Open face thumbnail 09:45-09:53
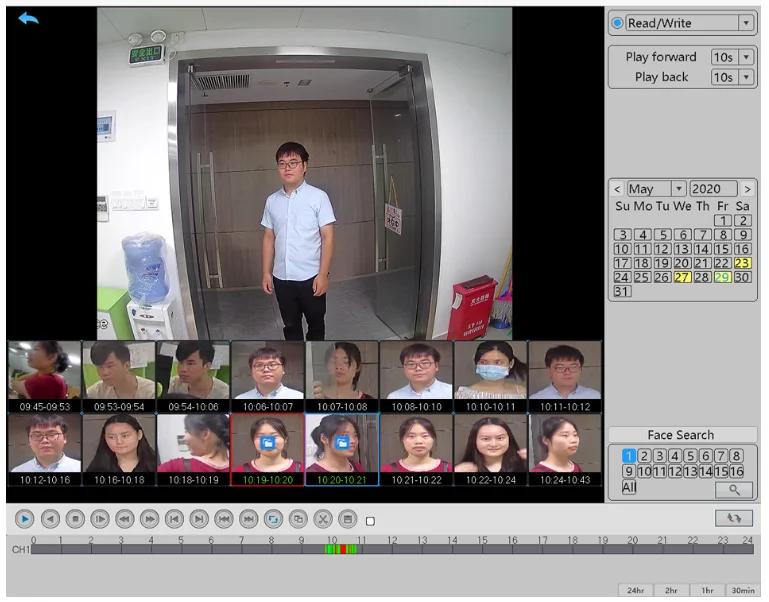 pos(45,377)
